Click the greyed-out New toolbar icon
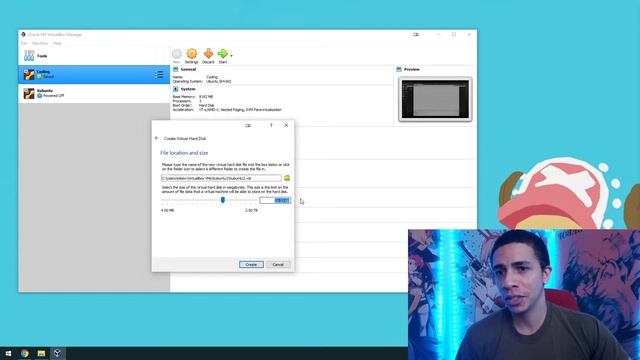 (176, 54)
